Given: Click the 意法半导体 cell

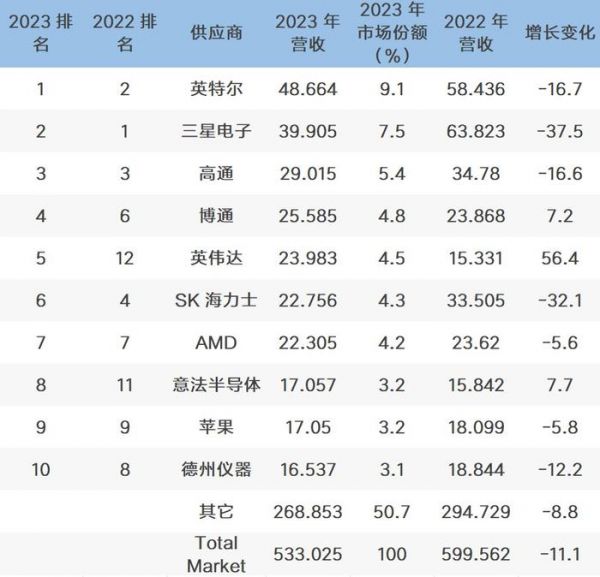Looking at the screenshot, I should click(218, 383).
